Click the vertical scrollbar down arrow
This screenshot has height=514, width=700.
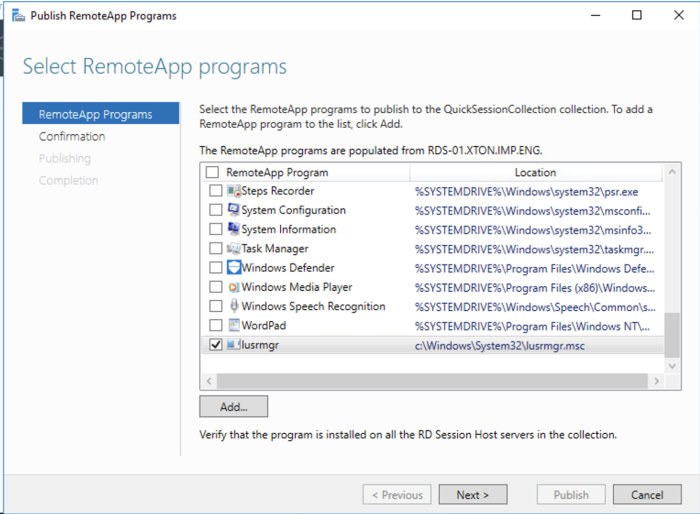pyautogui.click(x=672, y=365)
